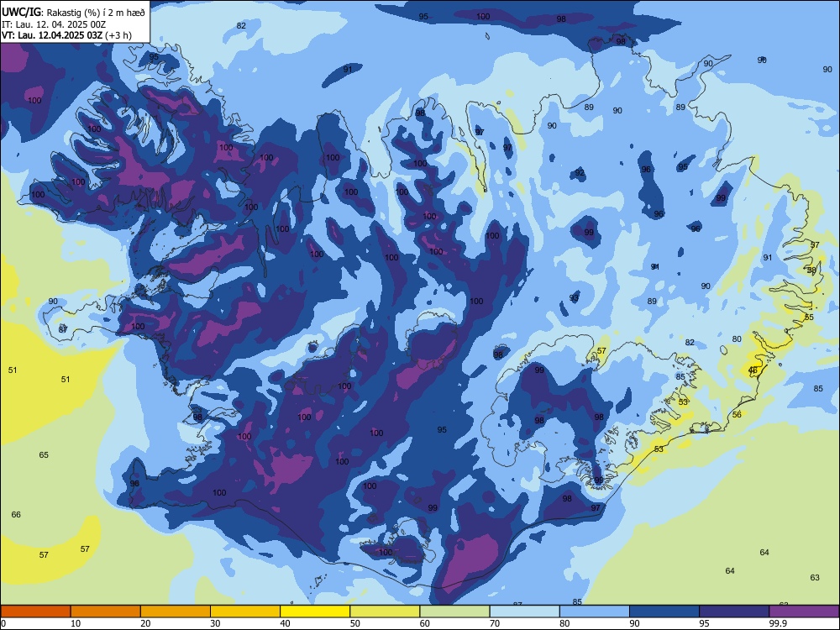This screenshot has width=840, height=630.
Task: Click the 0–10 dark orange legend swatch
Action: point(35,612)
